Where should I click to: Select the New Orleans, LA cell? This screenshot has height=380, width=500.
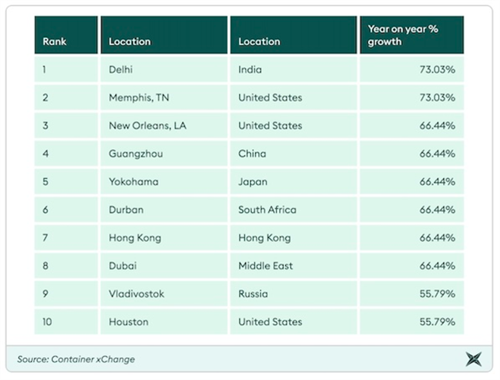(x=164, y=125)
